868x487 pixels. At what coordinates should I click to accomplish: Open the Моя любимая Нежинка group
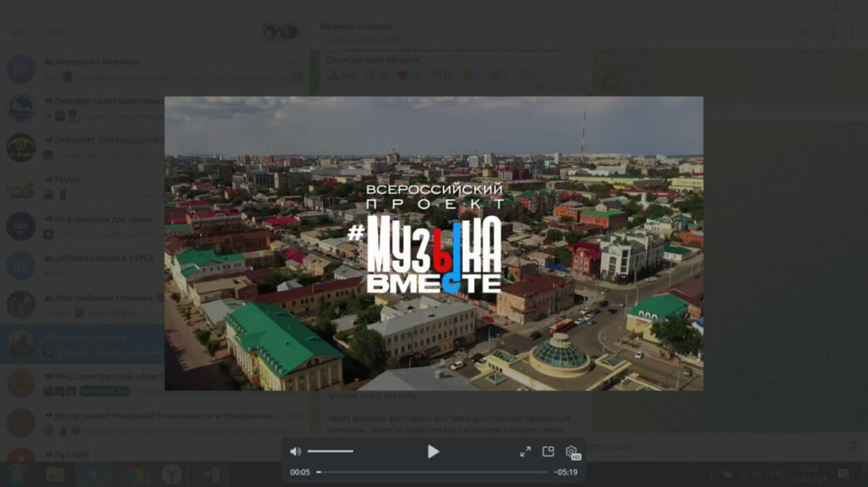83,305
